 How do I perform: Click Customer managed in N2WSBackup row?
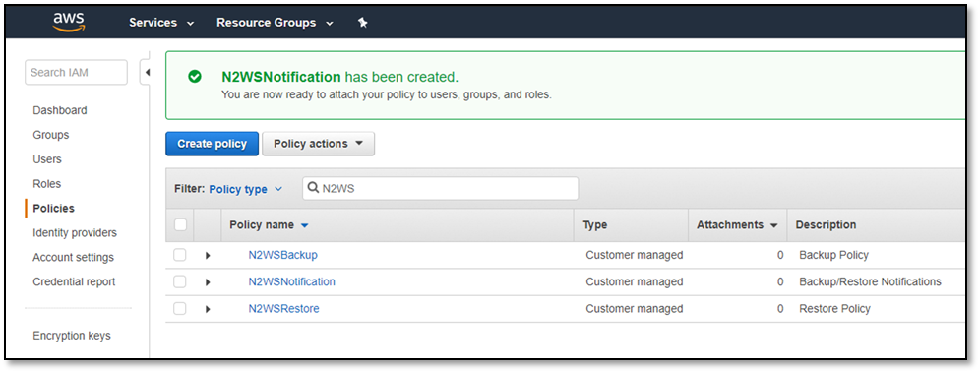click(635, 255)
